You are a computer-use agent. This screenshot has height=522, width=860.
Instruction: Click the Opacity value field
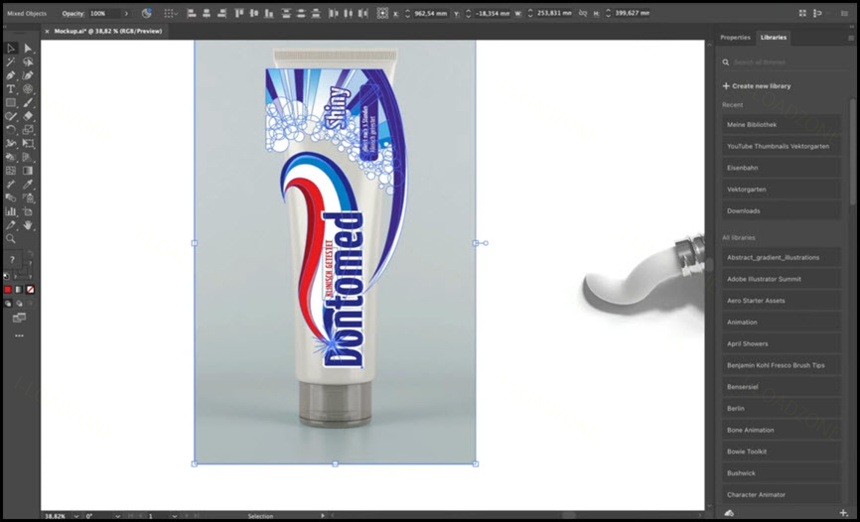[x=104, y=13]
